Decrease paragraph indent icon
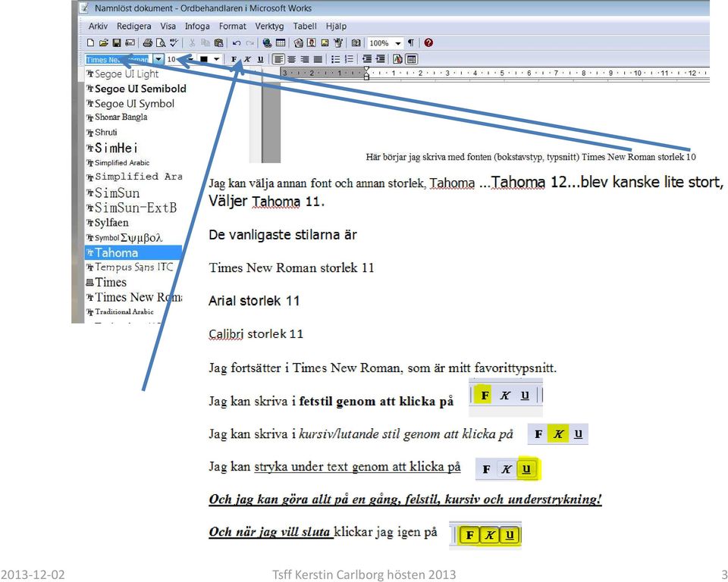The width and height of the screenshot is (728, 582). coord(367,59)
